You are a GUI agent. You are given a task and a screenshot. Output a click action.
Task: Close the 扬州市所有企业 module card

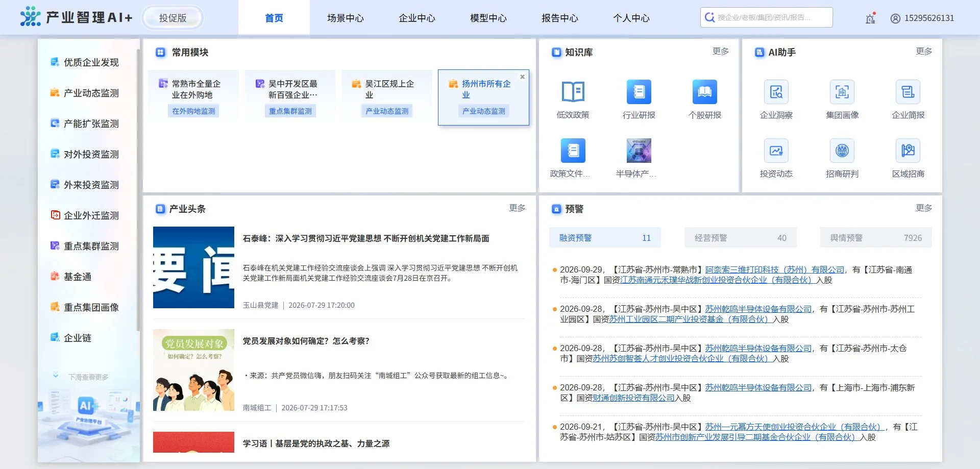click(522, 77)
